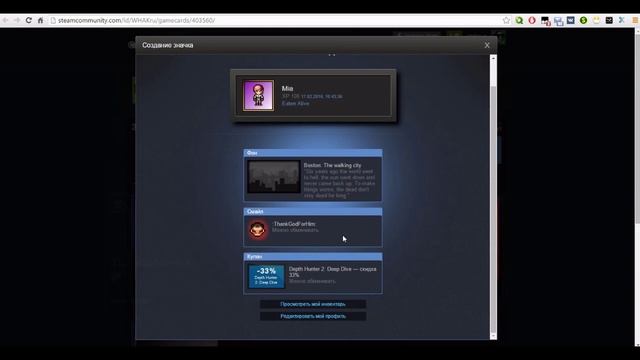Click the dialog vertical scrollbar thumb
Image resolution: width=640 pixels, height=360 pixels.
493,208
